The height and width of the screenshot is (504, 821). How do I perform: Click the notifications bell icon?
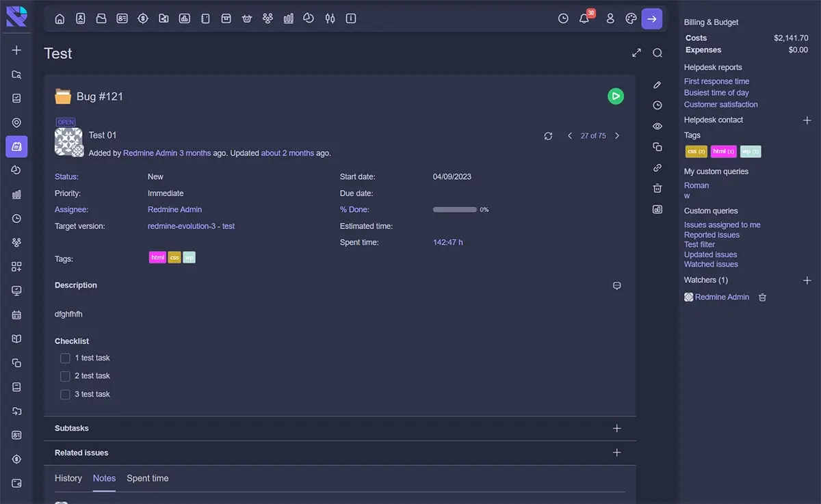584,18
